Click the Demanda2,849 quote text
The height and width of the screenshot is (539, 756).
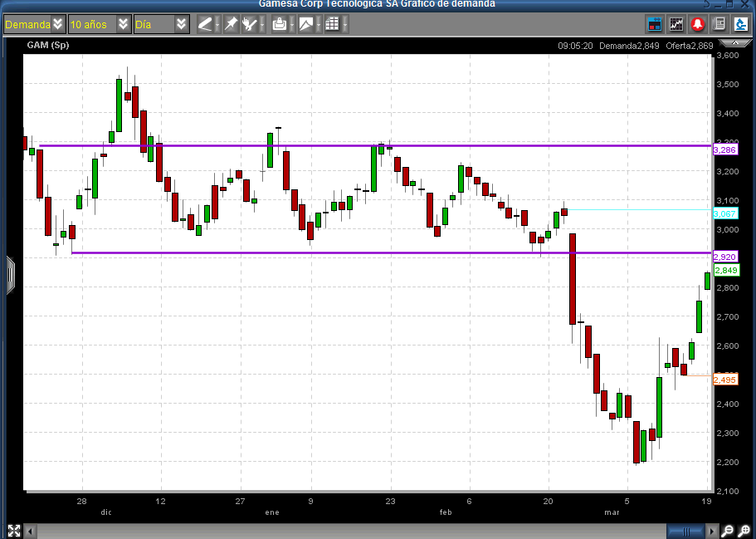[x=629, y=46]
